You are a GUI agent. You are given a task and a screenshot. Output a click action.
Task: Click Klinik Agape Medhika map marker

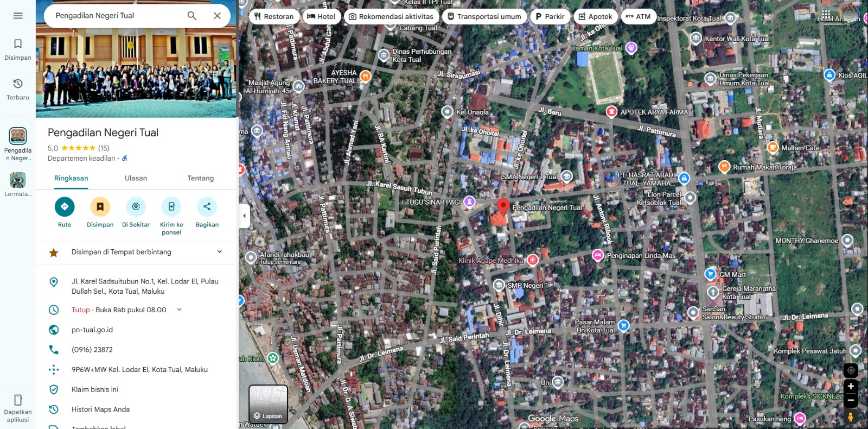(x=533, y=260)
